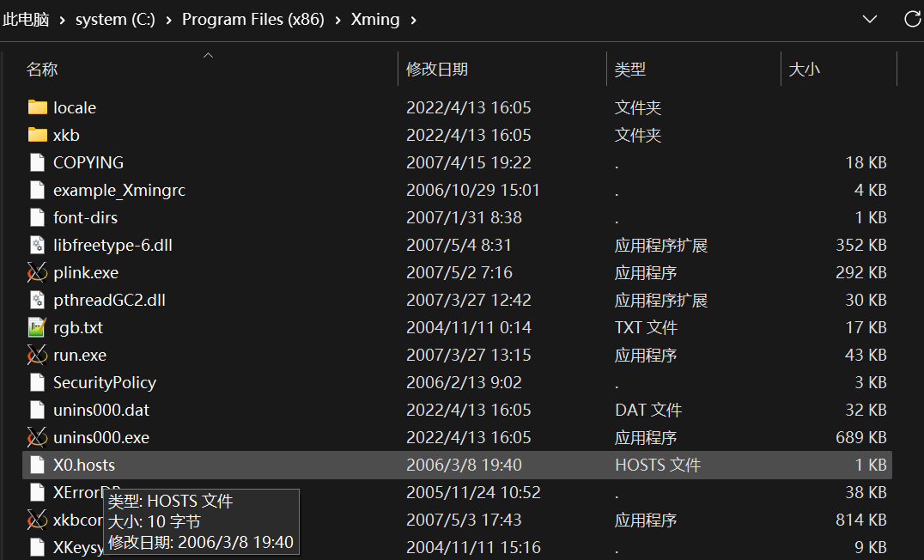The image size is (924, 560).
Task: Click the 352 KB size cell
Action: point(861,246)
